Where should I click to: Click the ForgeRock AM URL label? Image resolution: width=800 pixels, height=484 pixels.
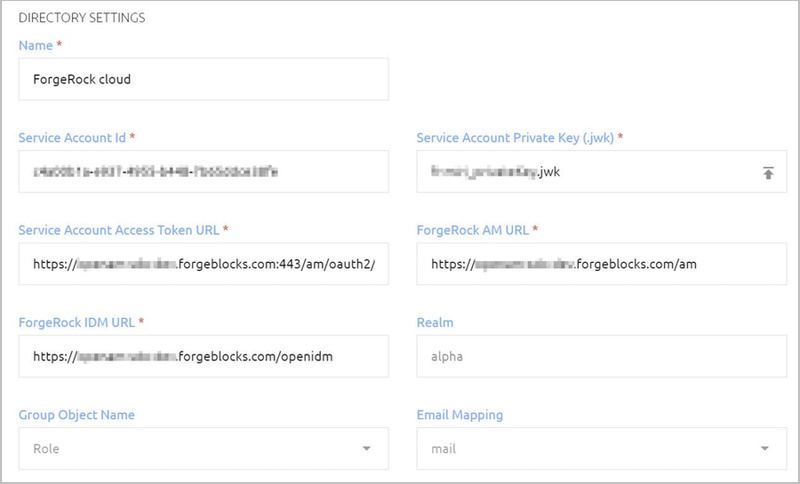472,230
